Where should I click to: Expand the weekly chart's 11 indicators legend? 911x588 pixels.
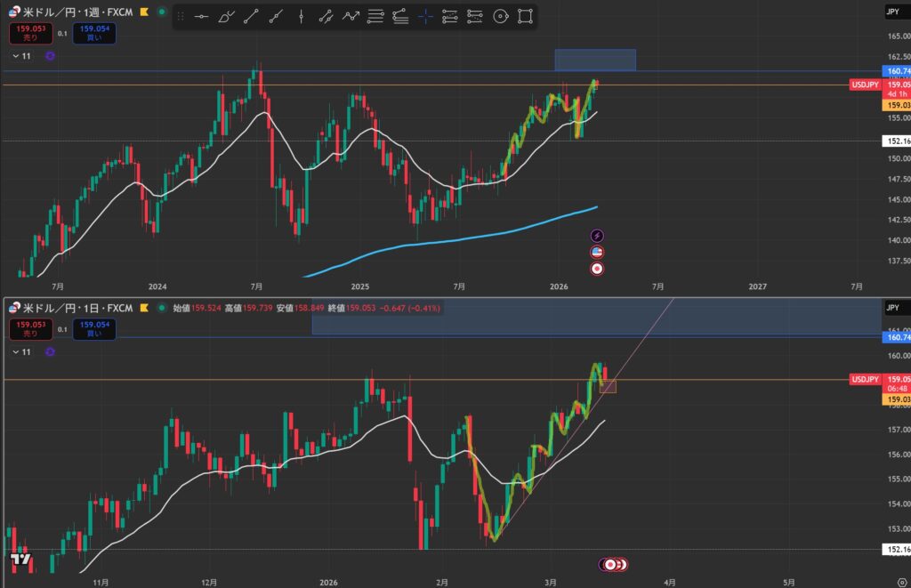22,55
